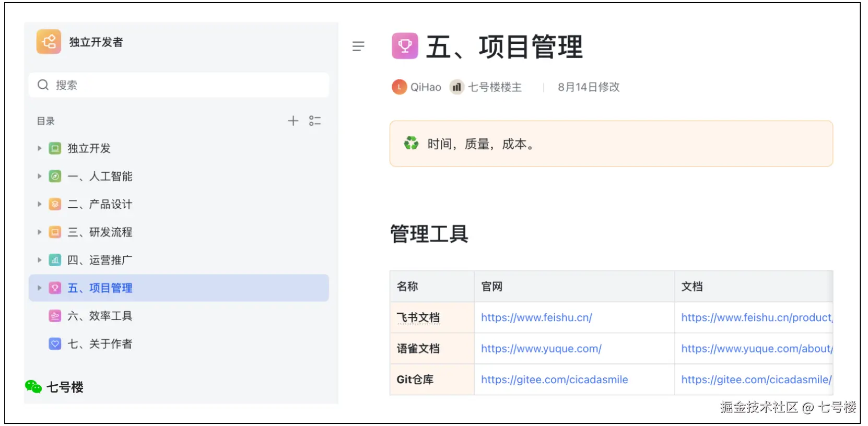Expand the 四、运营推广 tree node arrow

39,260
